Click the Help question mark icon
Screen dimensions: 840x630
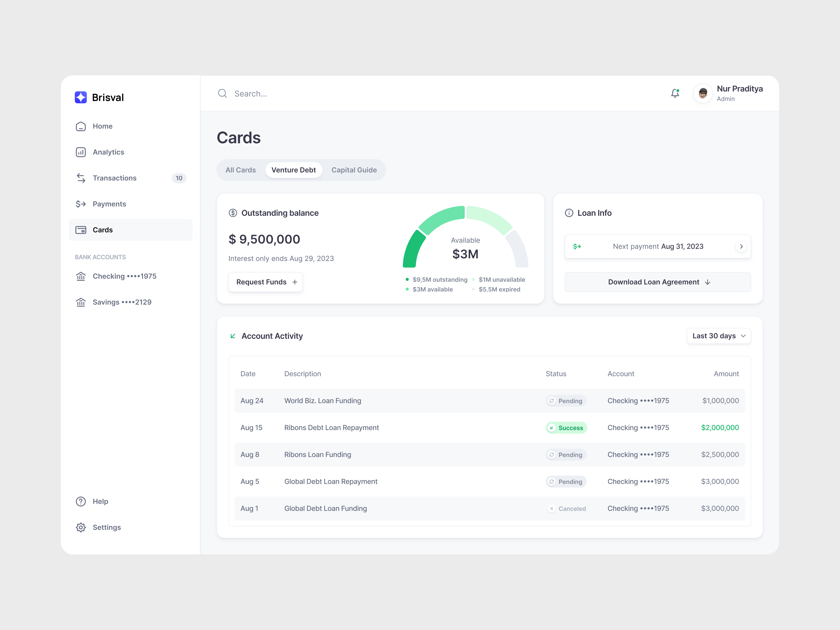point(81,501)
